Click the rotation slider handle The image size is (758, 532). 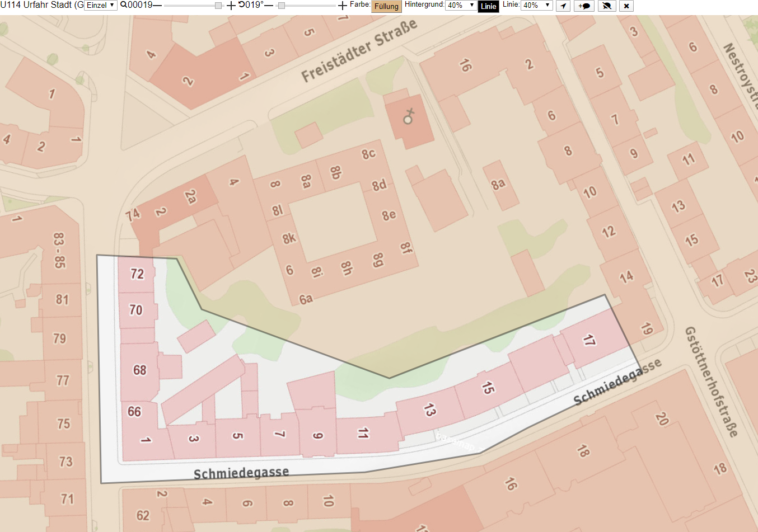click(x=282, y=6)
